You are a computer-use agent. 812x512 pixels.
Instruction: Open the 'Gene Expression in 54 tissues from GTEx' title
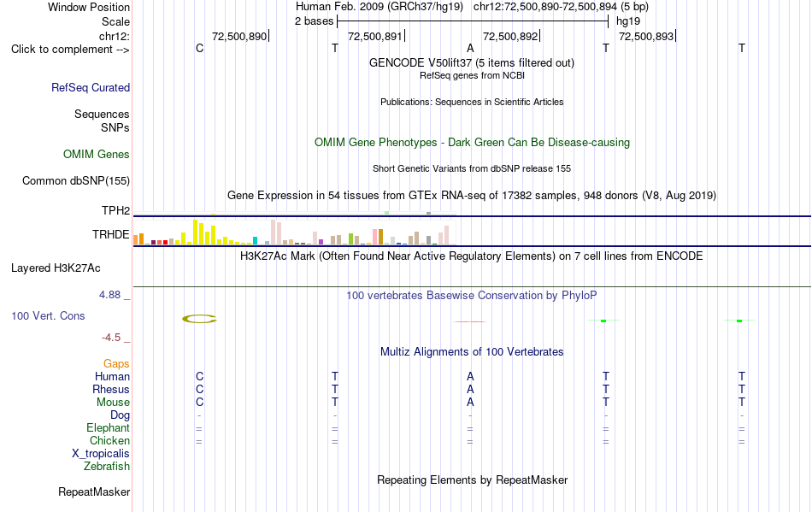tap(472, 196)
